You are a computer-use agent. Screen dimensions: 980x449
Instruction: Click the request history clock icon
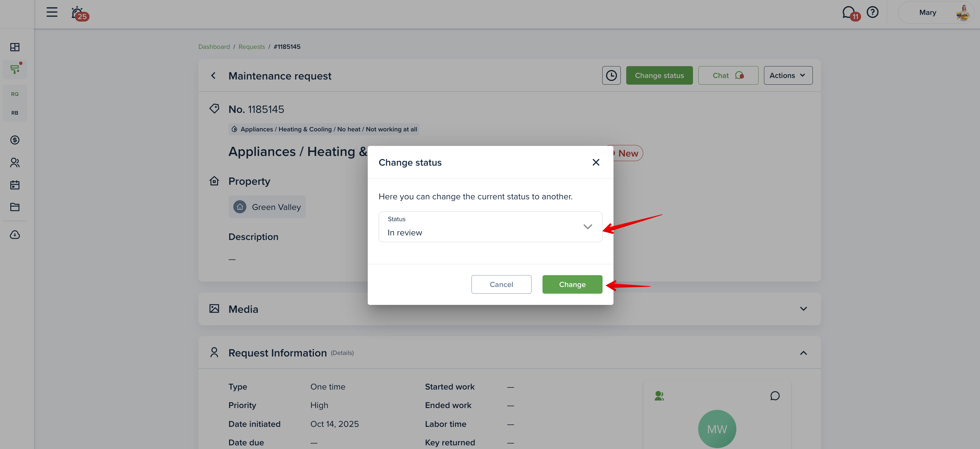(611, 75)
